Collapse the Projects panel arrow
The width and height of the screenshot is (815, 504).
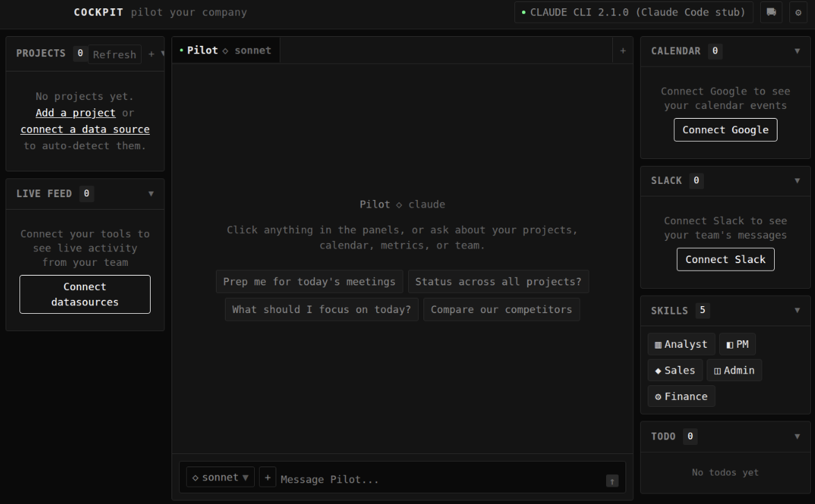coord(162,53)
